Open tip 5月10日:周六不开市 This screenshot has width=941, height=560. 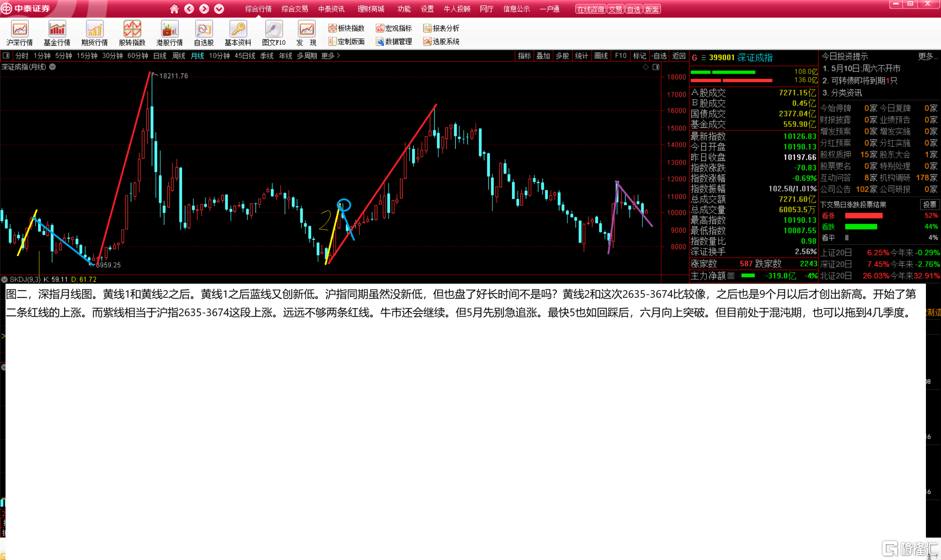(x=861, y=69)
